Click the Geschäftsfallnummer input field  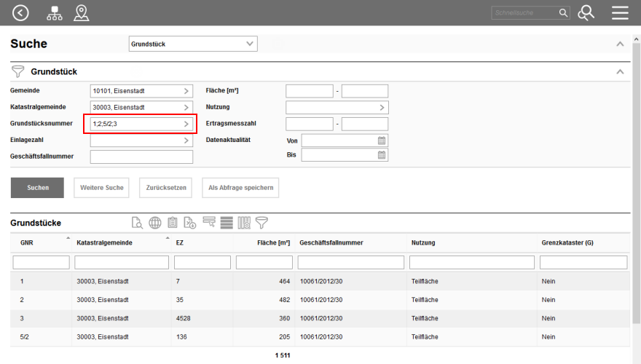point(141,157)
